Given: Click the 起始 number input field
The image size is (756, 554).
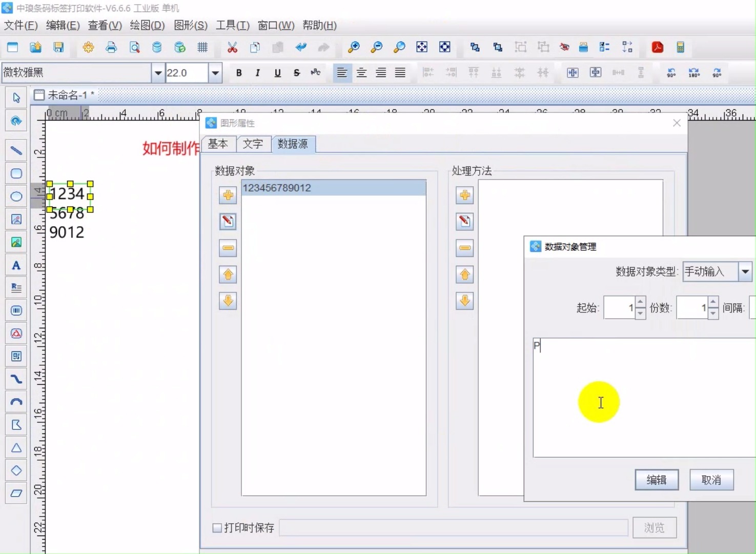Looking at the screenshot, I should 620,308.
